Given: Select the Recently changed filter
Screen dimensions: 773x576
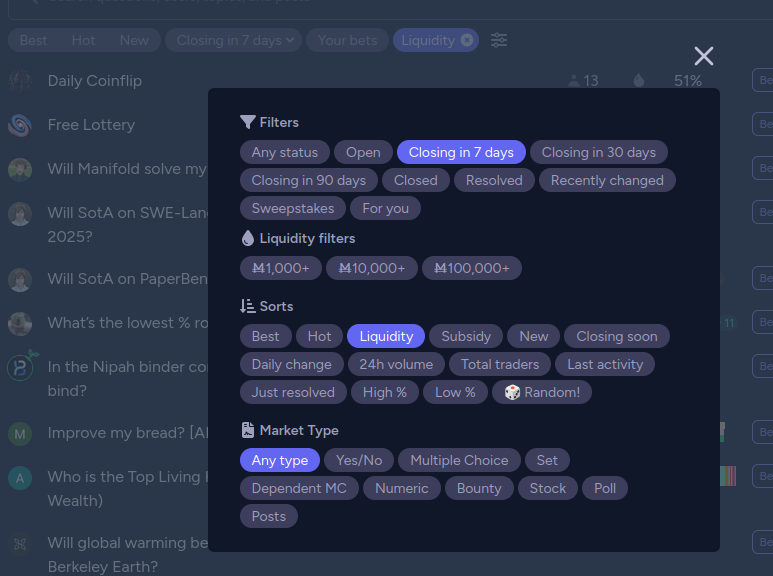Looking at the screenshot, I should tap(607, 180).
